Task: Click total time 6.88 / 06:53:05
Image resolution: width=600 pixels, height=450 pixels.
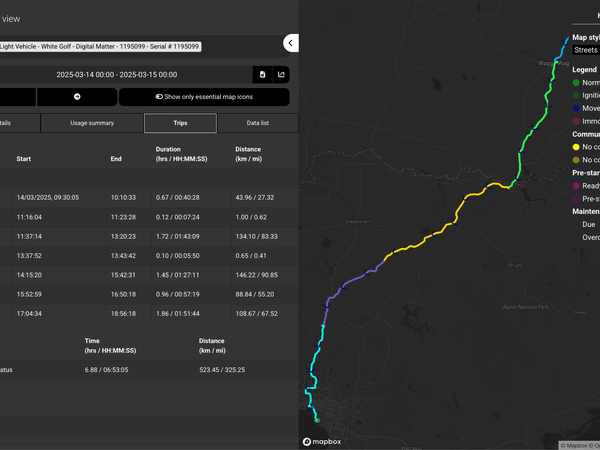Action: click(x=106, y=370)
